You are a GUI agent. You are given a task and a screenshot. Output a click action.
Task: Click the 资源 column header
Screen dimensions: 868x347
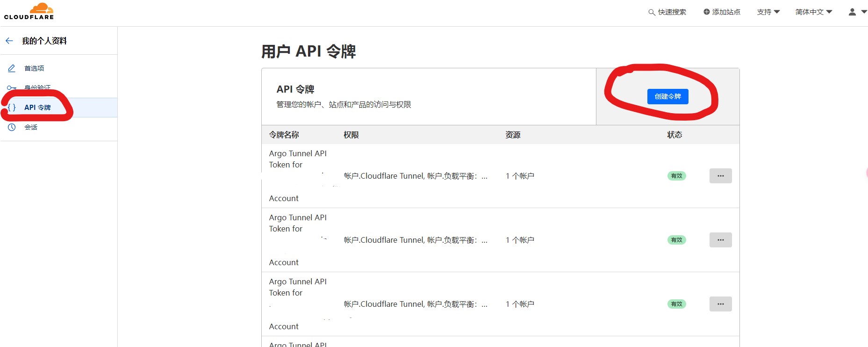[513, 135]
